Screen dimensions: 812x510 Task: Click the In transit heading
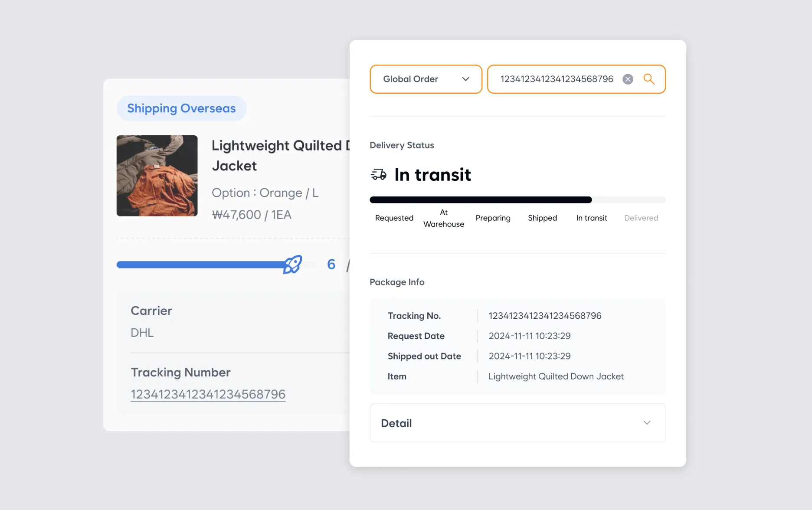432,174
